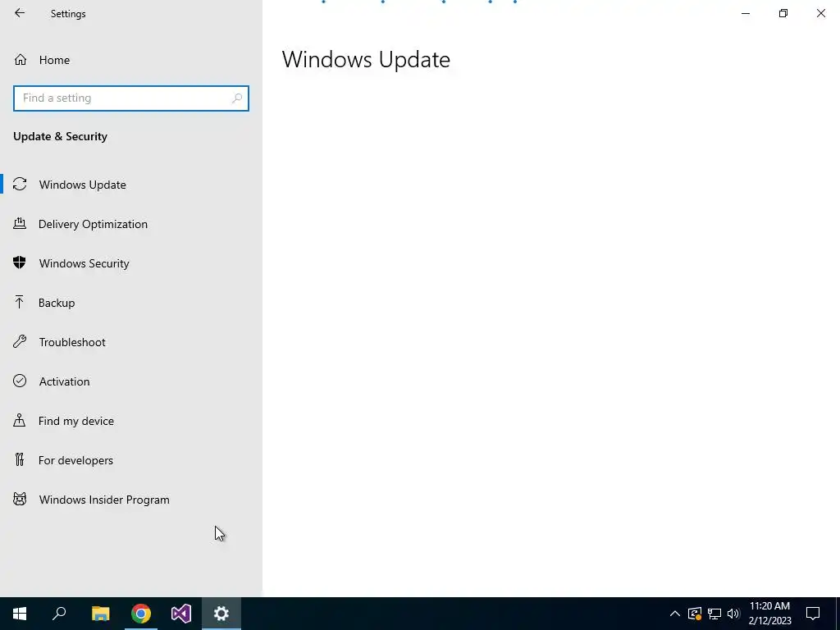Close the Settings window
This screenshot has height=630, width=840.
(x=820, y=13)
